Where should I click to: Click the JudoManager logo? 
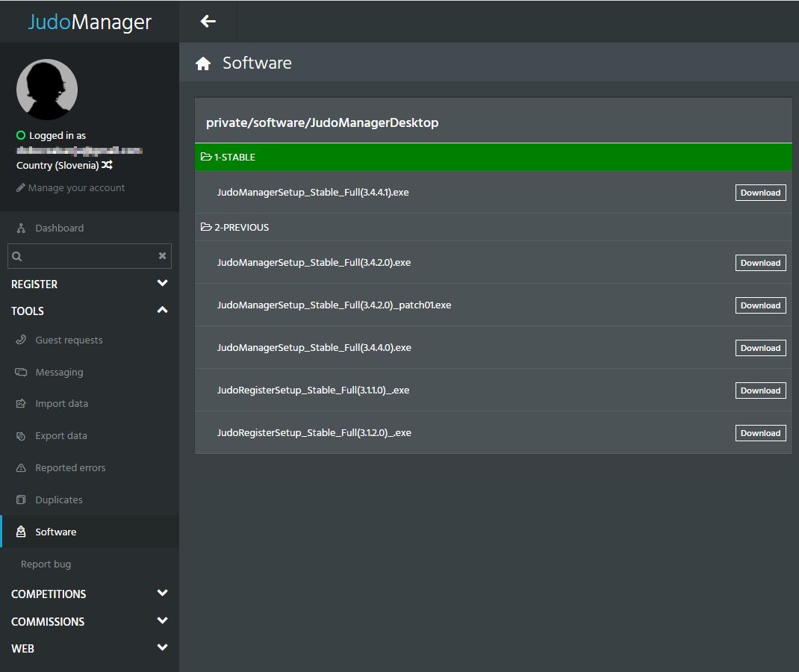(x=90, y=22)
